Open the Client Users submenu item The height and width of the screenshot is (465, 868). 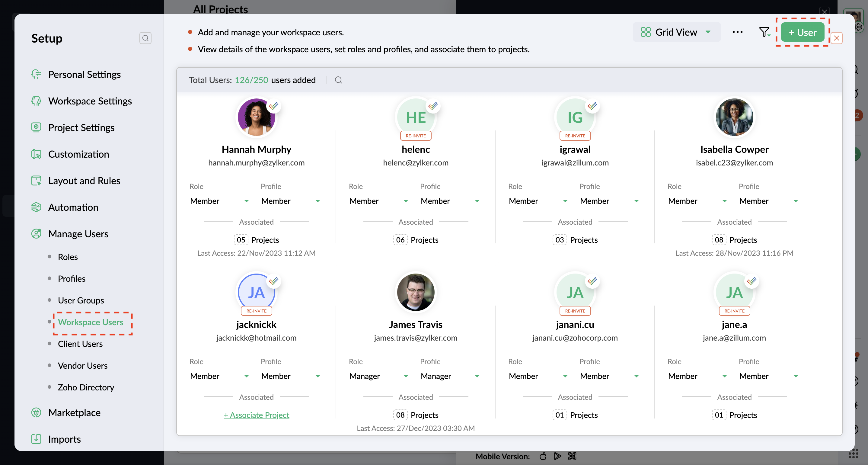80,344
